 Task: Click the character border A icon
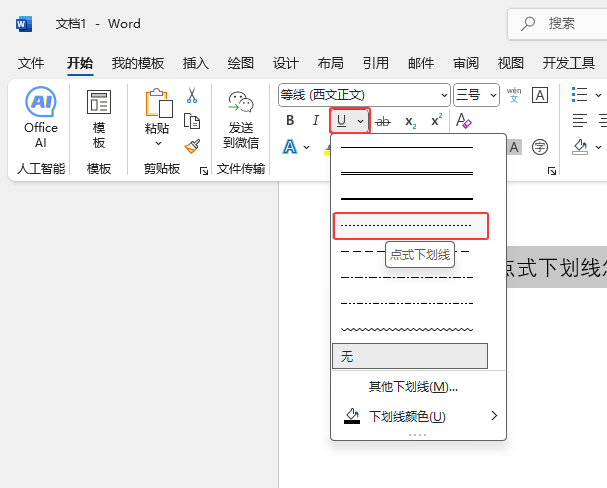540,95
